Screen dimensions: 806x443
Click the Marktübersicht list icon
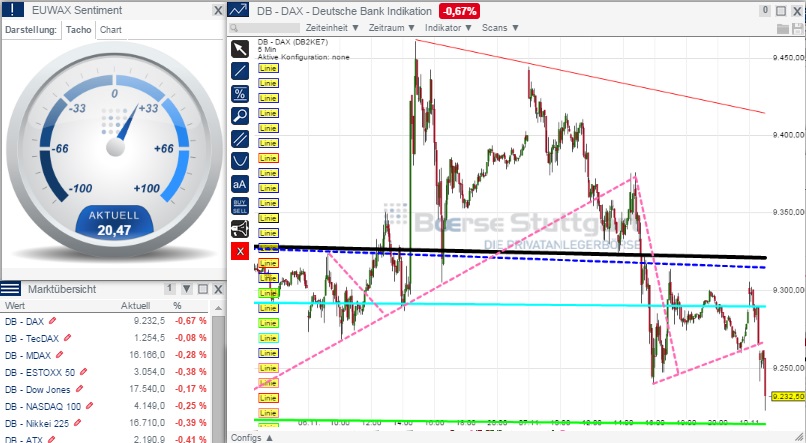coord(10,289)
